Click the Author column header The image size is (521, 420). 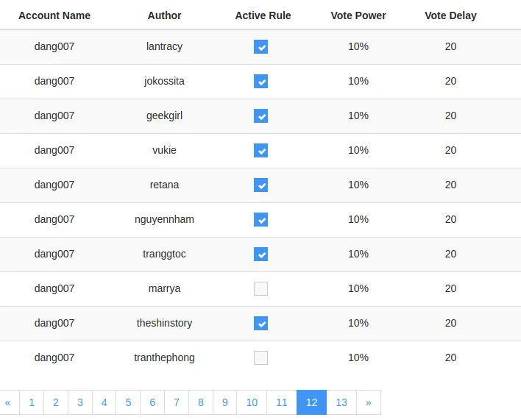pyautogui.click(x=165, y=15)
